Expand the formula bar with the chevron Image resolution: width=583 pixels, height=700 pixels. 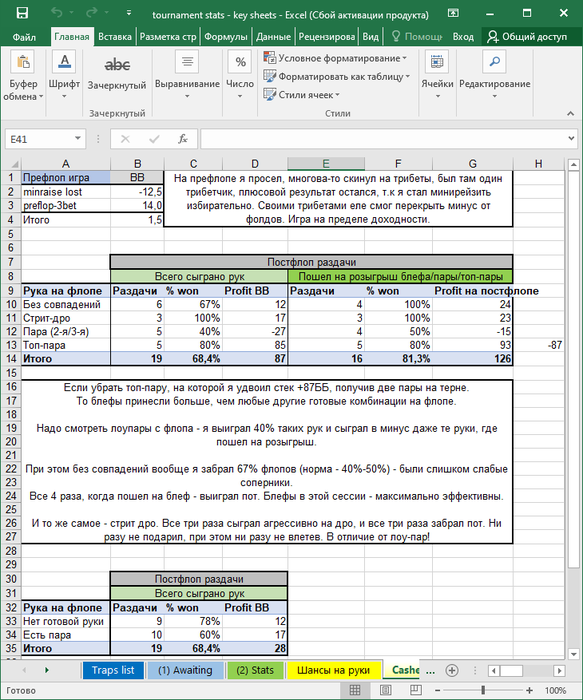point(571,139)
